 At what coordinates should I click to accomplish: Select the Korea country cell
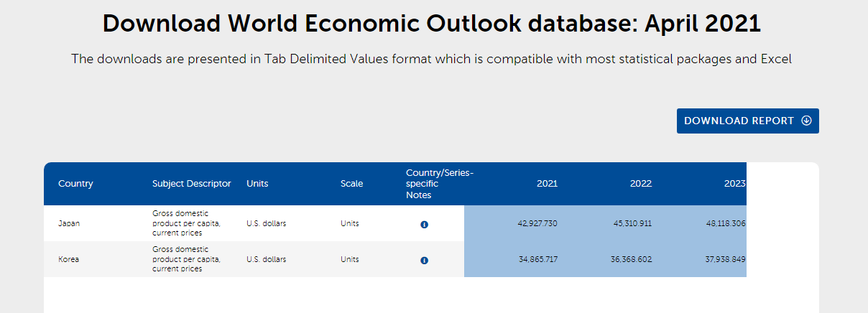tap(68, 259)
